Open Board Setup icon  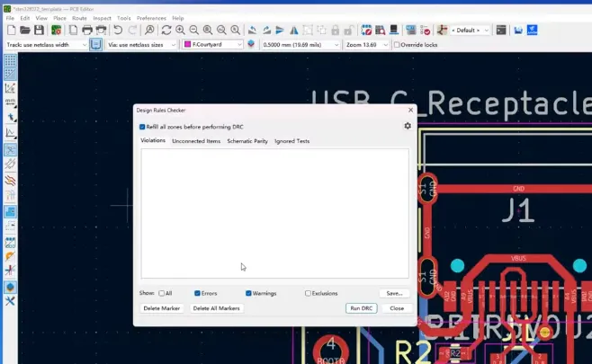(x=57, y=31)
